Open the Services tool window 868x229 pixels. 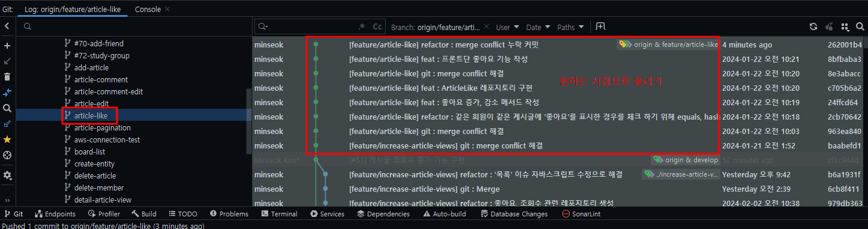327,214
